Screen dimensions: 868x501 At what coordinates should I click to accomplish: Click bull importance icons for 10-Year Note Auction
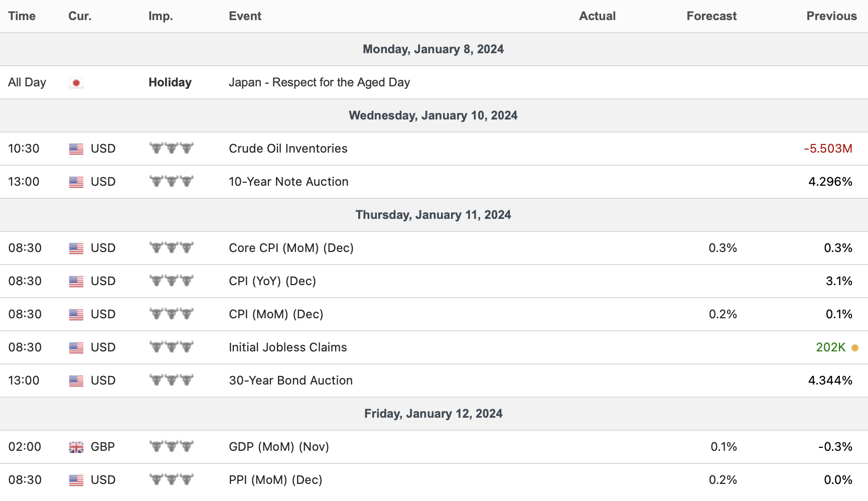coord(171,182)
